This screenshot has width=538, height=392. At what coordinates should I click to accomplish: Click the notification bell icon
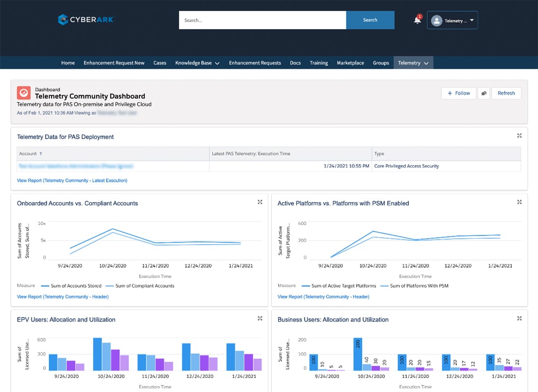[417, 20]
